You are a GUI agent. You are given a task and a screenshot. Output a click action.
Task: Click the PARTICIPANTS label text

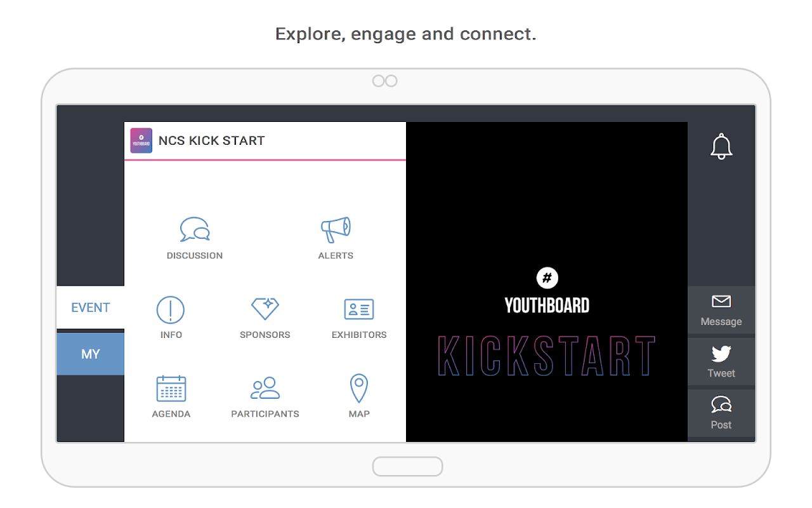pyautogui.click(x=265, y=413)
